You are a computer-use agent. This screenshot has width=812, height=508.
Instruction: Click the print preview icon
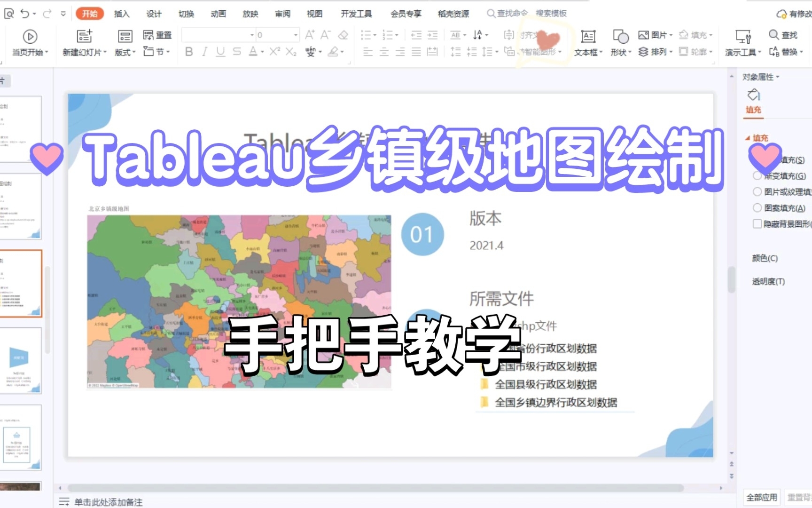9,14
